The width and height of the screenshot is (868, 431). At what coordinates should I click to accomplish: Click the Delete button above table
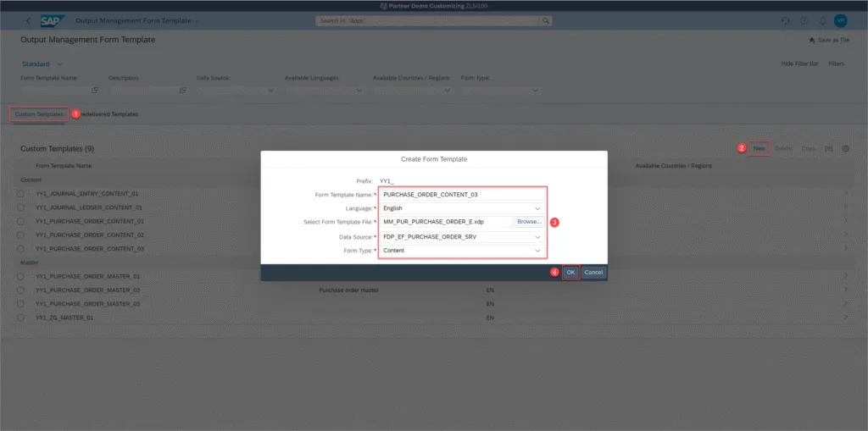[x=782, y=148]
